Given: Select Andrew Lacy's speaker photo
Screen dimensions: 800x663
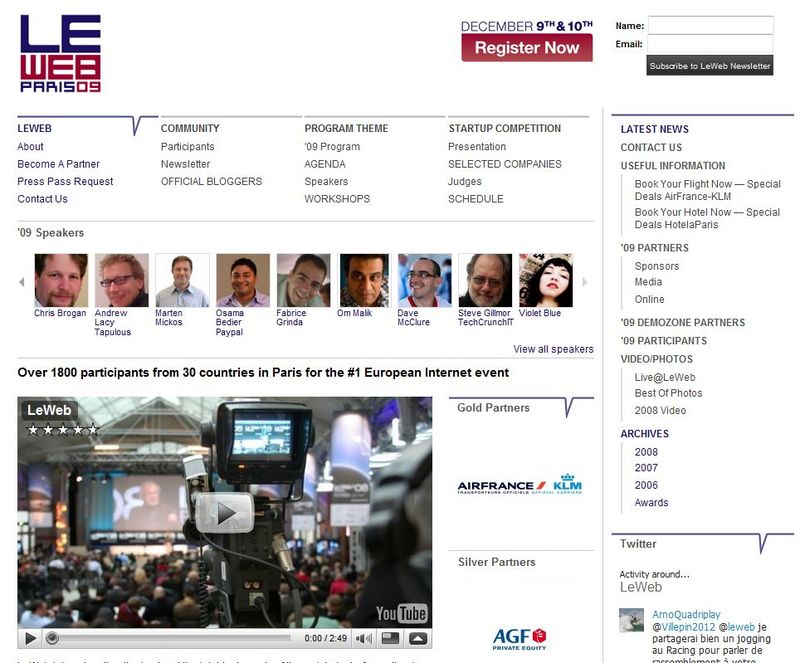Looking at the screenshot, I should [x=121, y=280].
